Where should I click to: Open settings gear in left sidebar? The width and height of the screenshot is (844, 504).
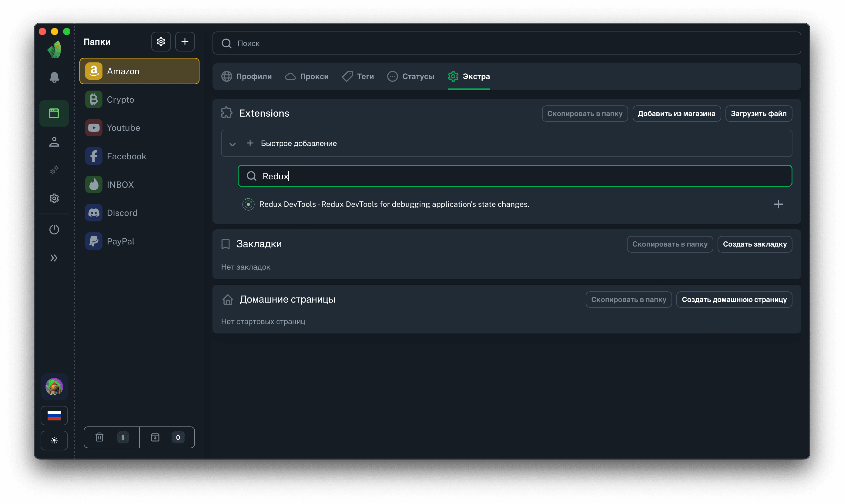[x=54, y=198]
